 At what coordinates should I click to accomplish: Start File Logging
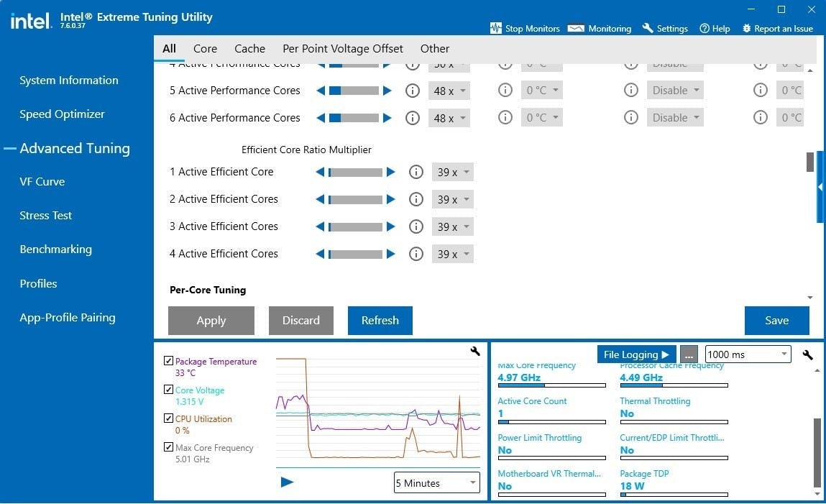(x=635, y=354)
